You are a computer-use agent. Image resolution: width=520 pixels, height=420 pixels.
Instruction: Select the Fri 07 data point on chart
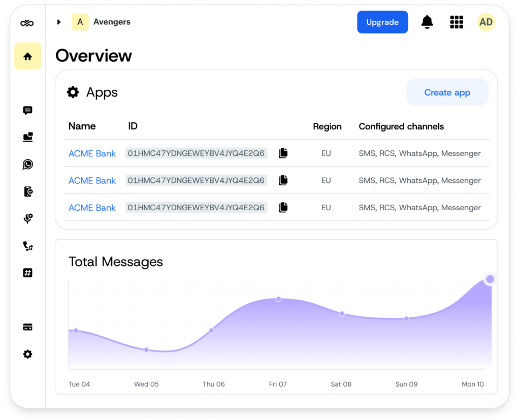(x=279, y=299)
